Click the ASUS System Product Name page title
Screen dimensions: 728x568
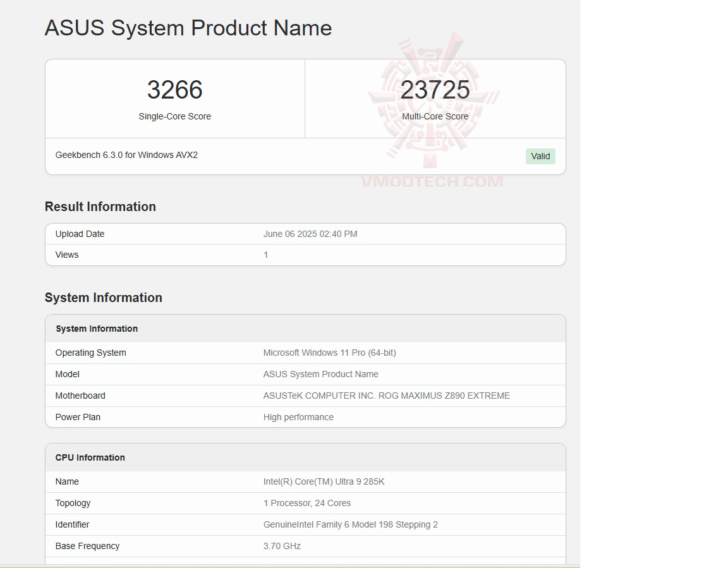(188, 28)
